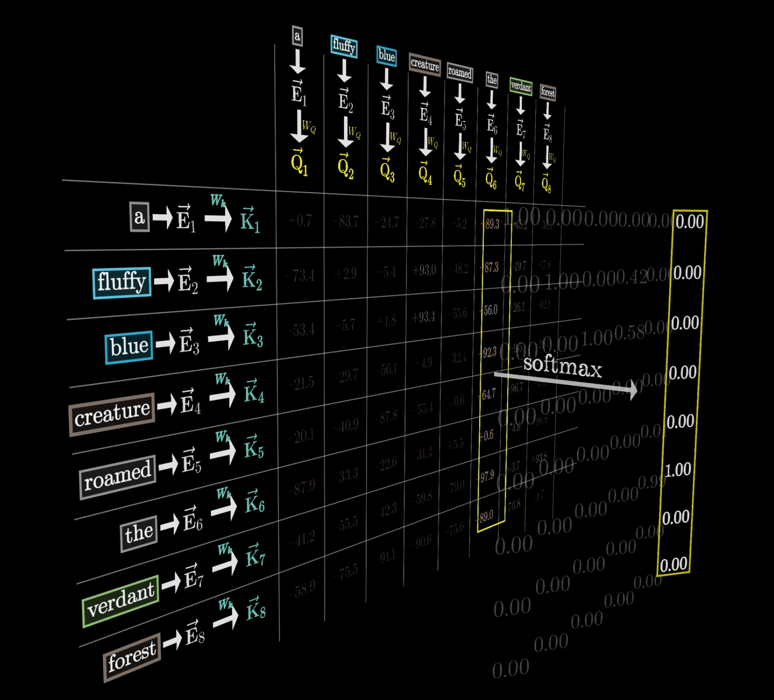Image resolution: width=774 pixels, height=700 pixels.
Task: Click the teal K3 key vector label
Action: 253,335
